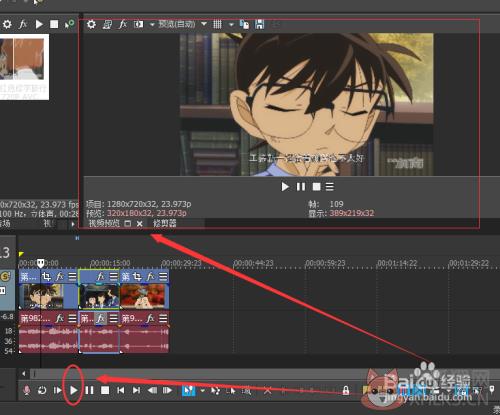Open FX on third audio clip

tap(151, 319)
